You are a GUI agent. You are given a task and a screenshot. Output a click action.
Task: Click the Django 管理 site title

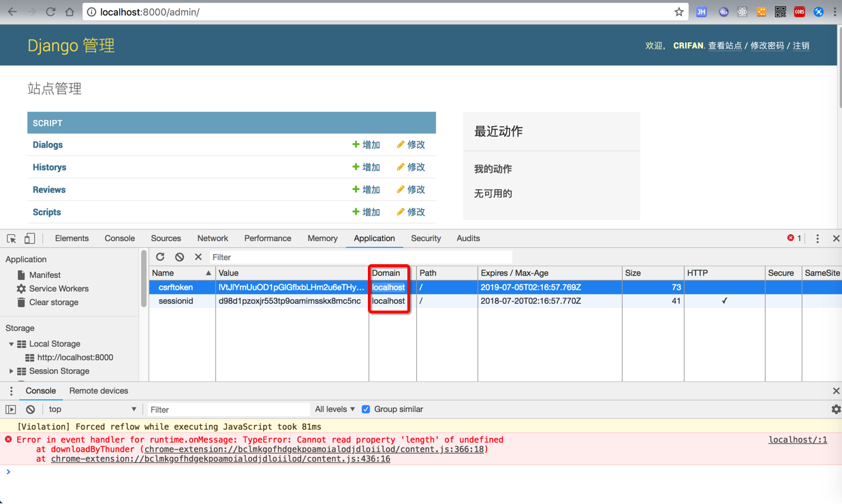point(71,46)
